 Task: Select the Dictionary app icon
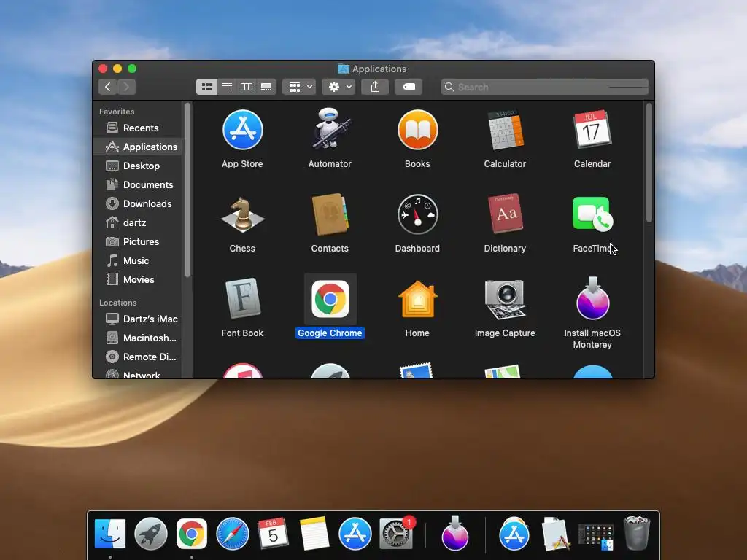(505, 214)
